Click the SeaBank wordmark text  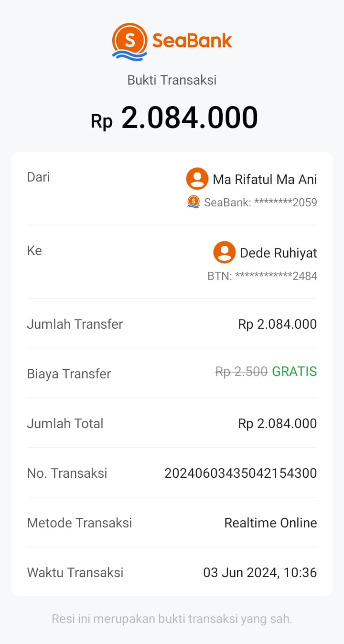tap(192, 41)
